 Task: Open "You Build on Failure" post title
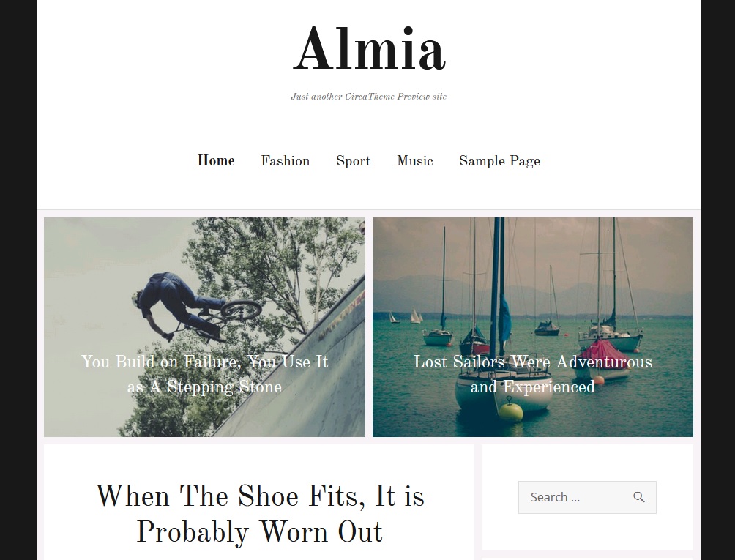click(204, 374)
